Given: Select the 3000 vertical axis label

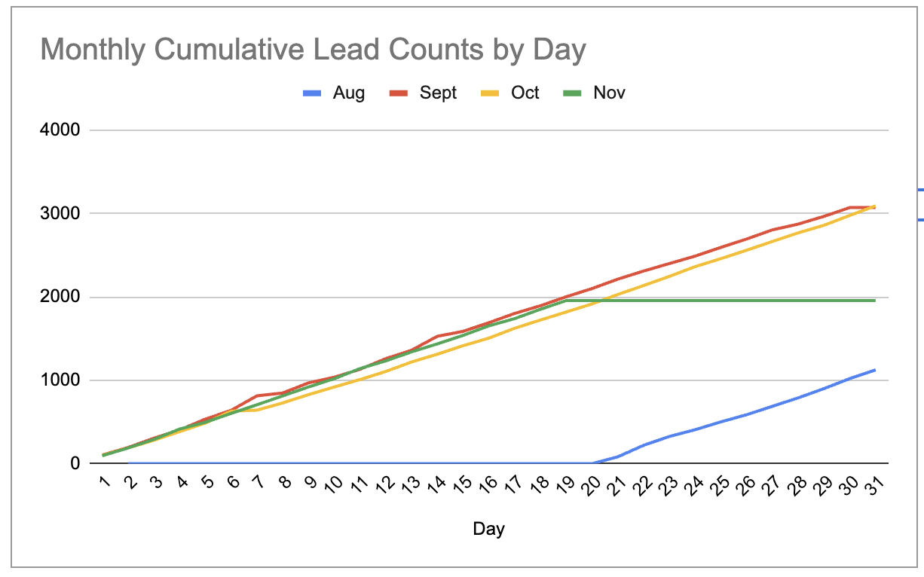Looking at the screenshot, I should click(x=63, y=214).
